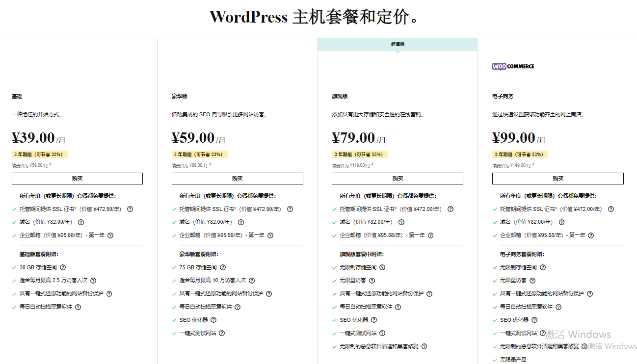637x364 pixels.
Task: Show 企业邮箱 help in 旗舰版 plan
Action: coord(431,235)
